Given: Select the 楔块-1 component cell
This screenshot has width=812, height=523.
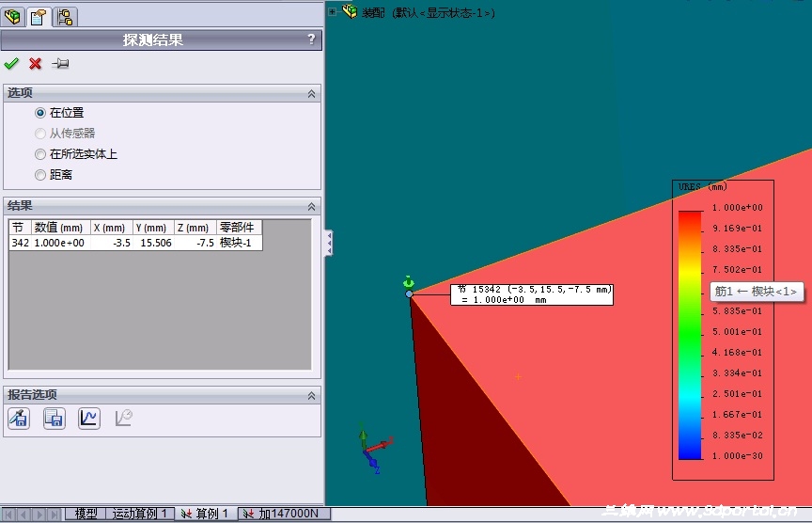Looking at the screenshot, I should click(x=240, y=243).
